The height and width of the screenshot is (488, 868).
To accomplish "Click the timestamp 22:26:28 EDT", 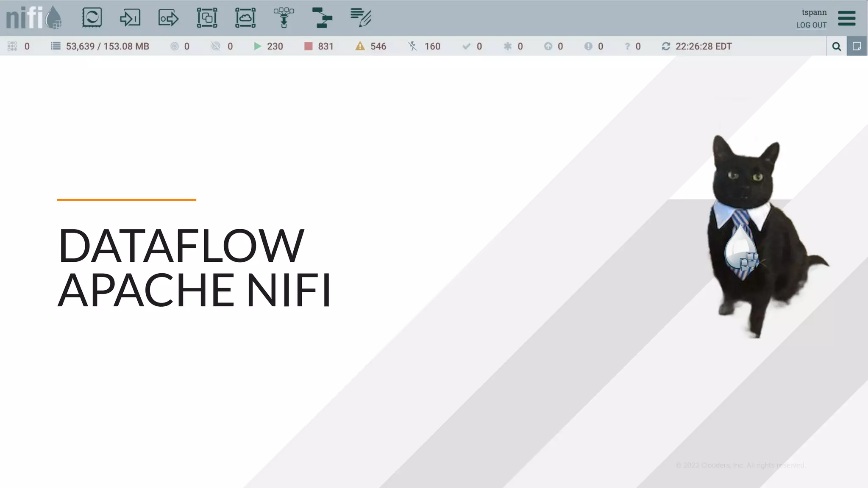I will tap(704, 46).
